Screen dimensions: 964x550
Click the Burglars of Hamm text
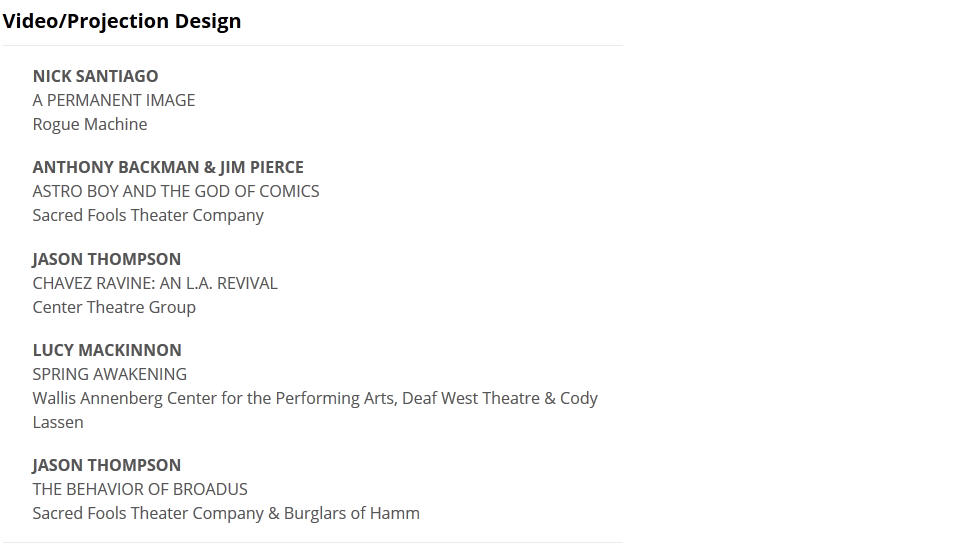[352, 513]
